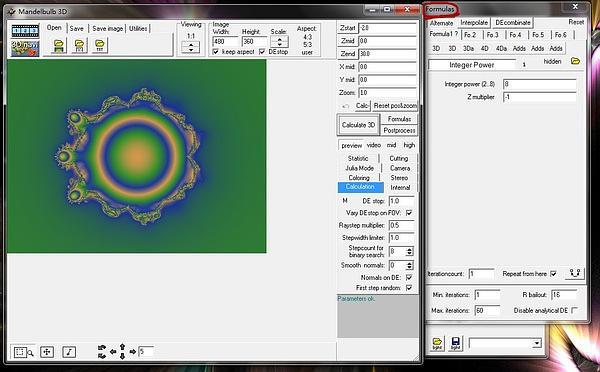Open parameters from text folder icon
The height and width of the screenshot is (372, 600).
(x=99, y=46)
